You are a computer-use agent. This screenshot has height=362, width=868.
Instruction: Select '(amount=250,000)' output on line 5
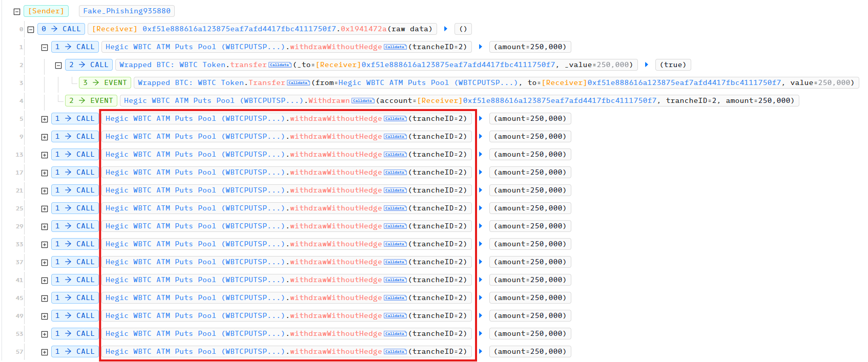[x=530, y=119]
